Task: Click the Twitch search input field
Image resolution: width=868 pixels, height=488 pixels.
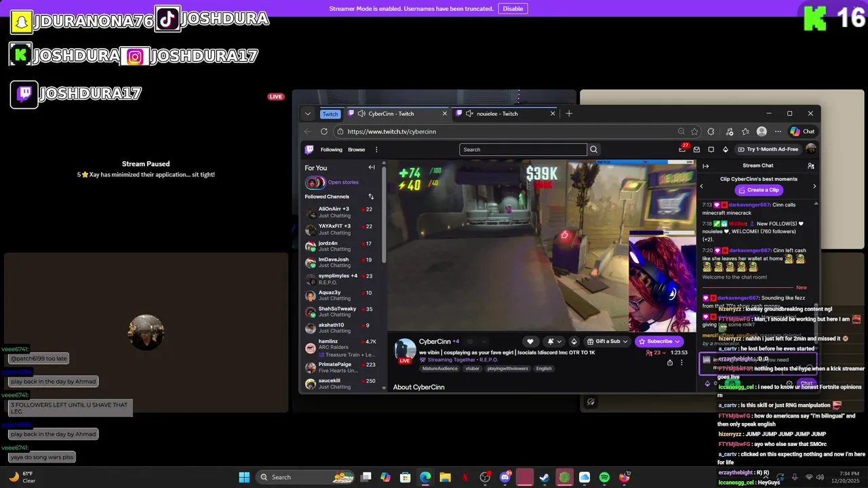Action: click(x=523, y=149)
